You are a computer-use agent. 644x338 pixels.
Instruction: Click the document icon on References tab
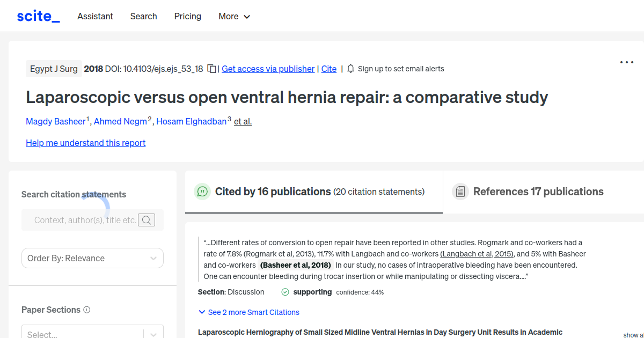pyautogui.click(x=460, y=191)
